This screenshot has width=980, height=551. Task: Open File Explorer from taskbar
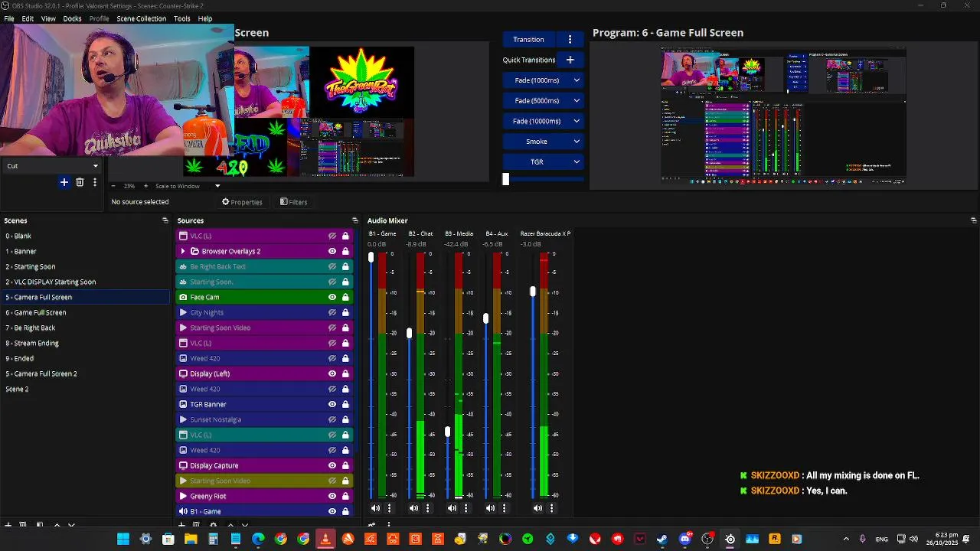pyautogui.click(x=191, y=539)
